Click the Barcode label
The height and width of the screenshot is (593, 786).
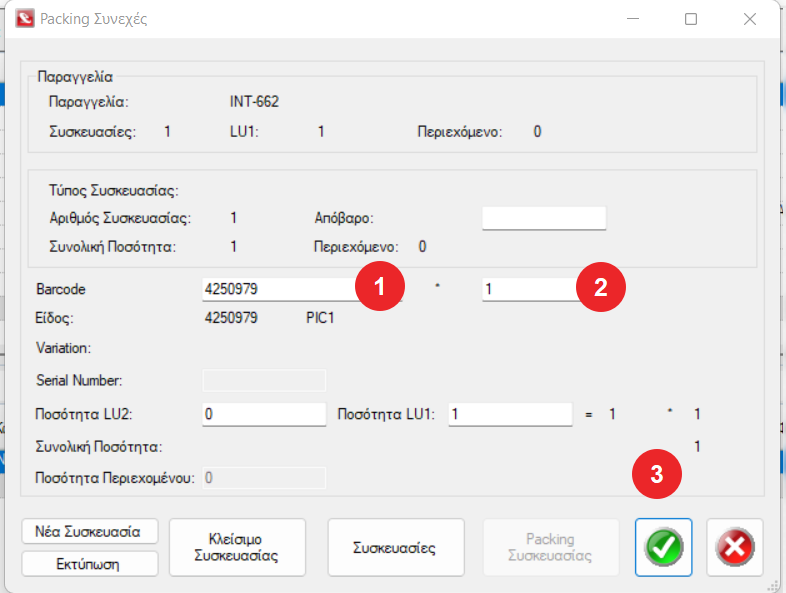click(61, 289)
